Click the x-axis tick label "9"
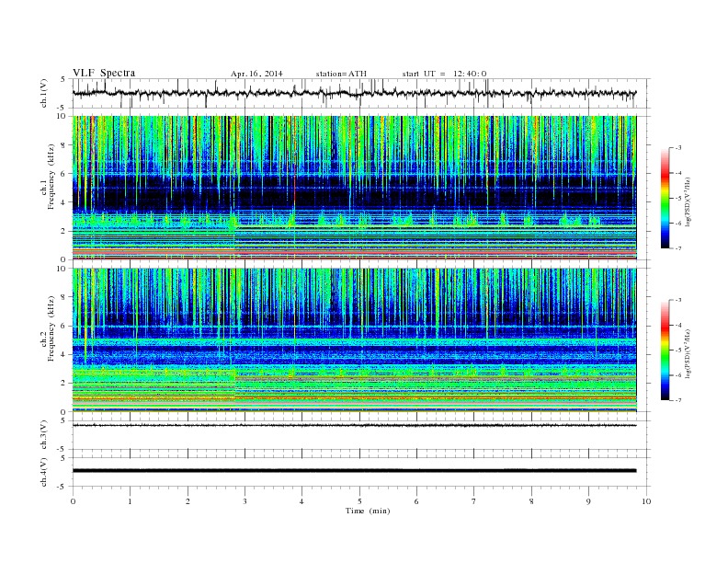The image size is (728, 563). tap(588, 501)
